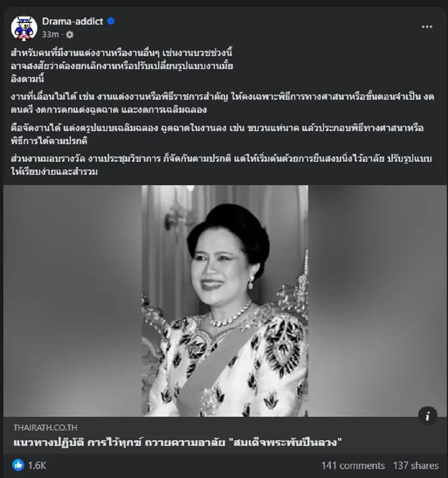Click the paragraph starting ส่วนงานมอบรางวัล
This screenshot has height=478, width=448.
click(221, 165)
